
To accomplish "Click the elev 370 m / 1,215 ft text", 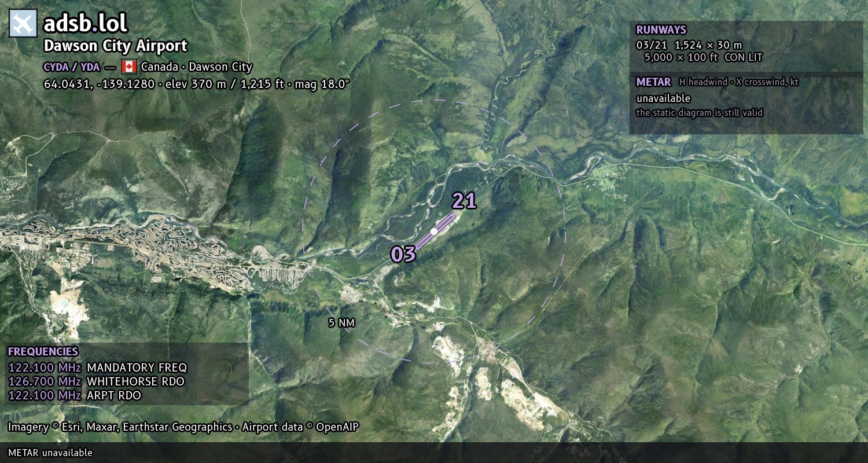I will 225,84.
